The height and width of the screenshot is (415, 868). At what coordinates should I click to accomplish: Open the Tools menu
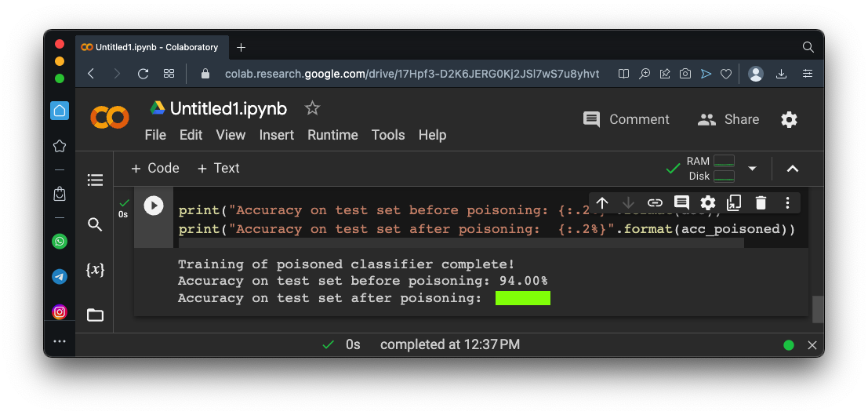coord(388,135)
